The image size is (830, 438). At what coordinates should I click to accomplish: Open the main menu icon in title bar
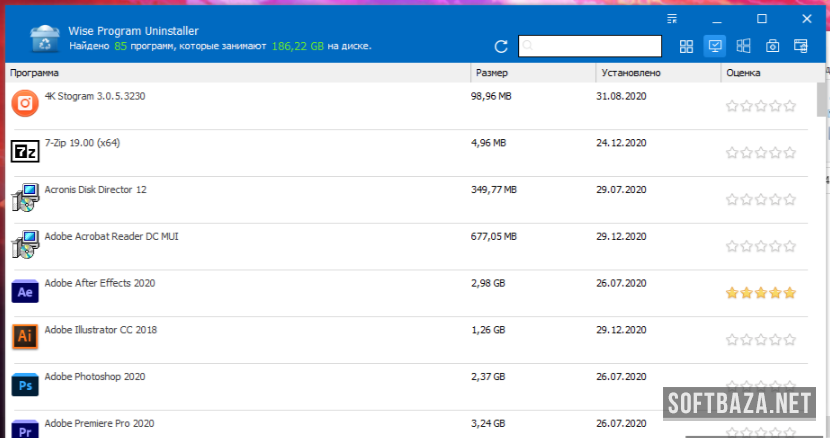(672, 18)
